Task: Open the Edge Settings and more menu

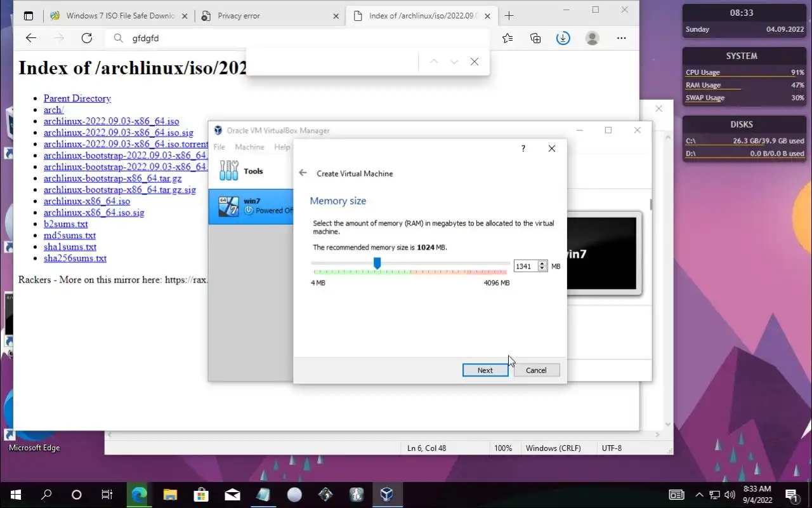Action: click(x=622, y=38)
